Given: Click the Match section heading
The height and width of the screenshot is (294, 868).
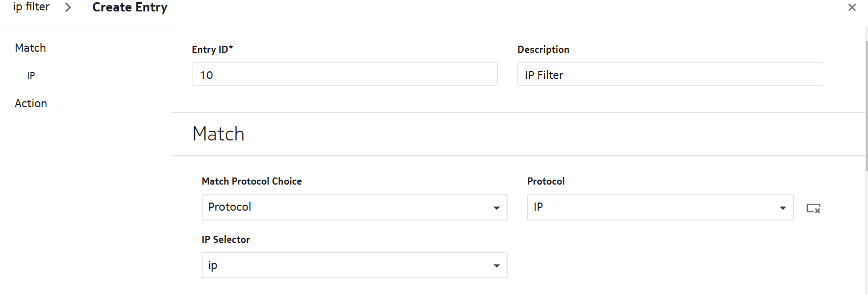Looking at the screenshot, I should point(219,134).
